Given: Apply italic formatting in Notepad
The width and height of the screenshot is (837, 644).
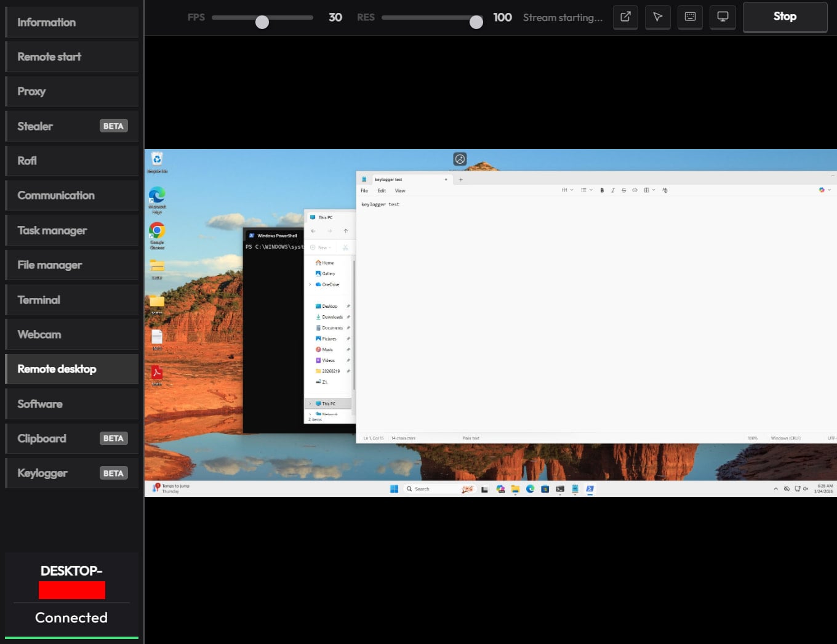Looking at the screenshot, I should (x=613, y=190).
